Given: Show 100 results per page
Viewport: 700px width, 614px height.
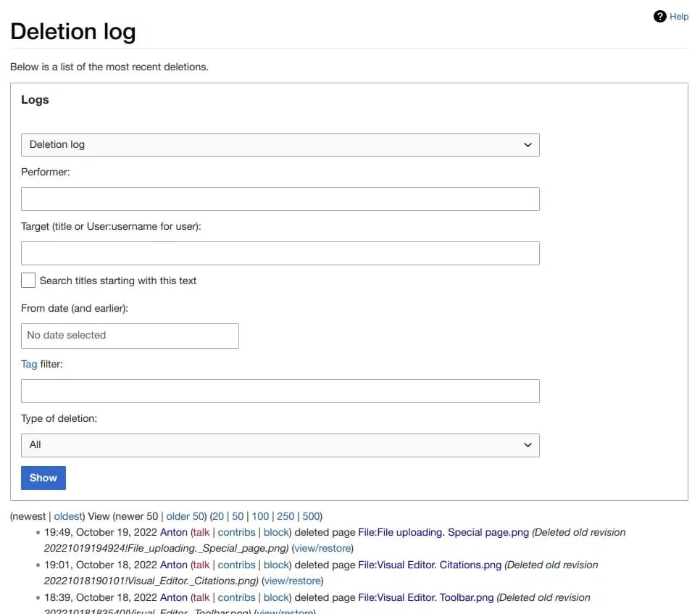Looking at the screenshot, I should click(260, 516).
